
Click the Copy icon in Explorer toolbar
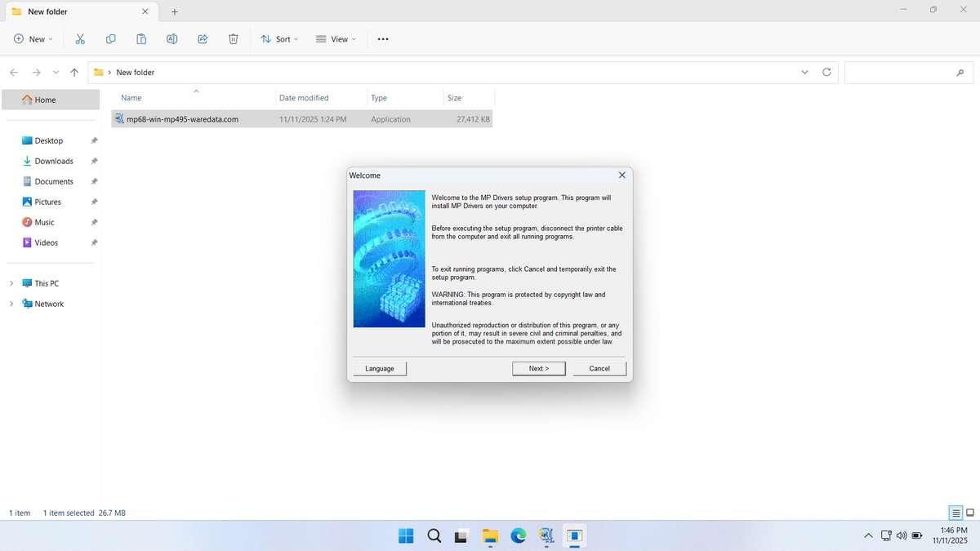[x=110, y=39]
